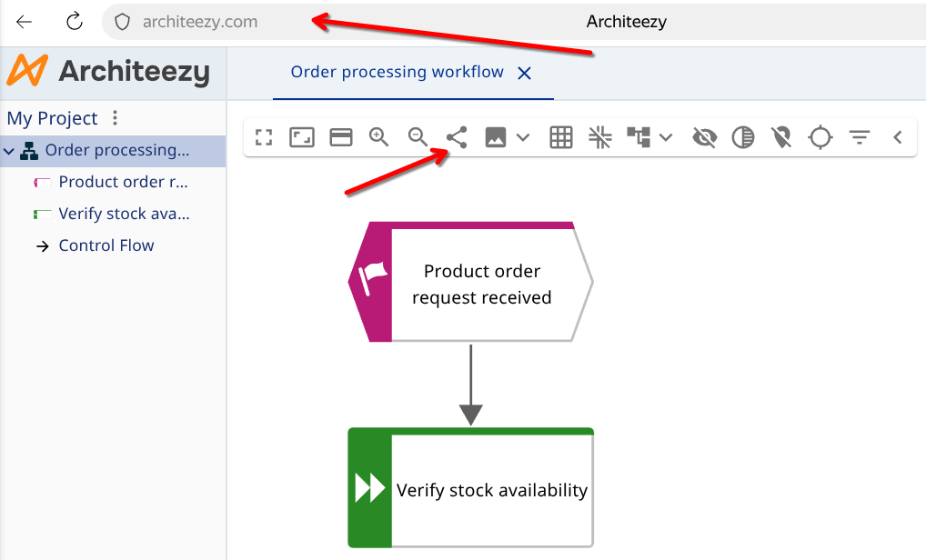Toggle the crossed-out eye visibility icon
Viewport: 926px width, 560px height.
(x=704, y=137)
